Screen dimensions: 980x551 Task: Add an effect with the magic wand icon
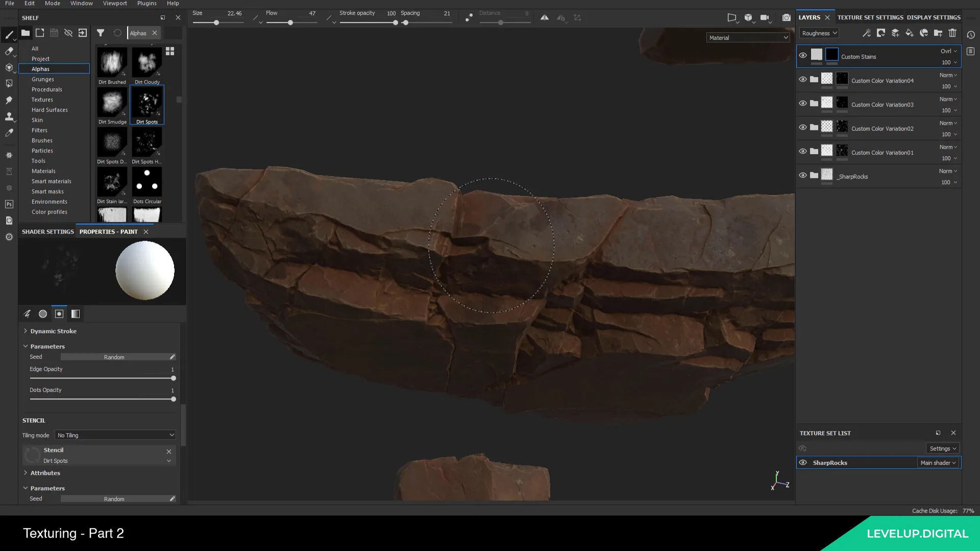click(x=866, y=33)
